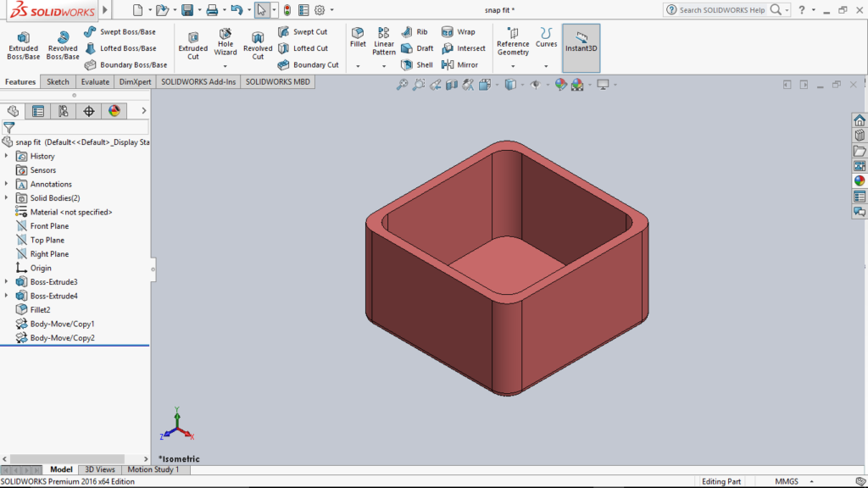Choose Boundary Cut feature
This screenshot has width=868, height=488.
[x=309, y=64]
